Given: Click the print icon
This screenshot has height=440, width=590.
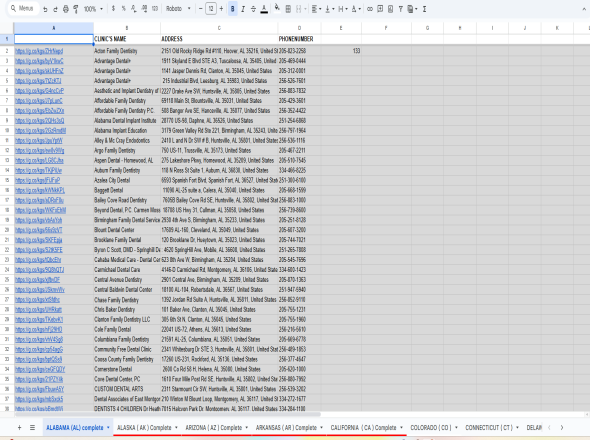Looking at the screenshot, I should pyautogui.click(x=66, y=9).
